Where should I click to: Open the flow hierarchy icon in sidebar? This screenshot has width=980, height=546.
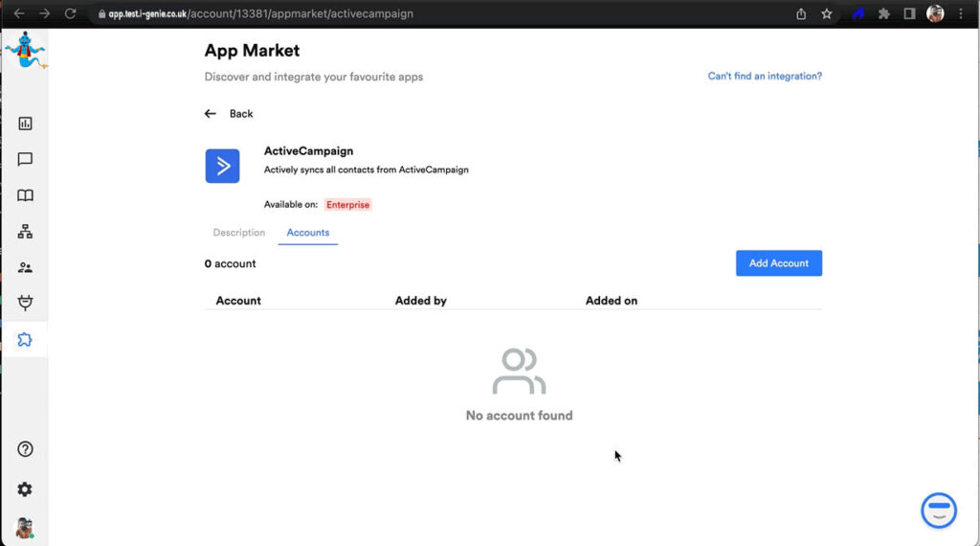pyautogui.click(x=25, y=232)
